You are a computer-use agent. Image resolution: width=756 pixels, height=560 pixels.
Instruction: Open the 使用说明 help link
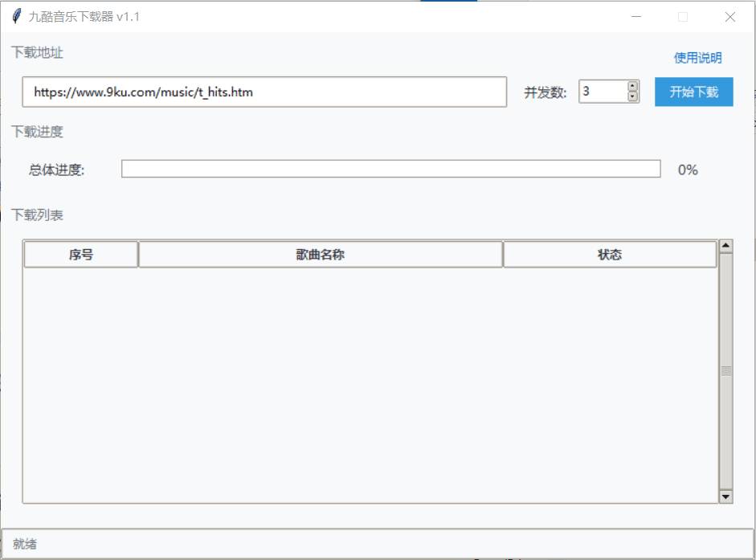(x=696, y=57)
